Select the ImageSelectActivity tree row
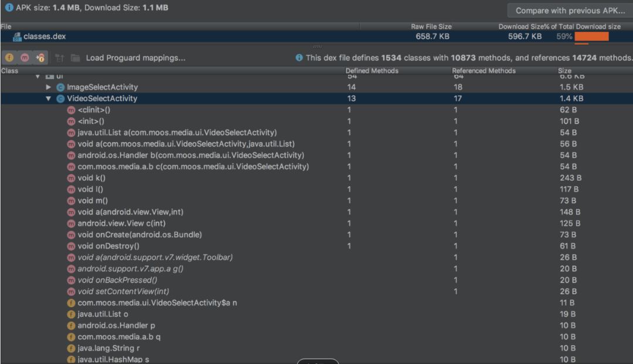633x364 pixels. pos(316,87)
